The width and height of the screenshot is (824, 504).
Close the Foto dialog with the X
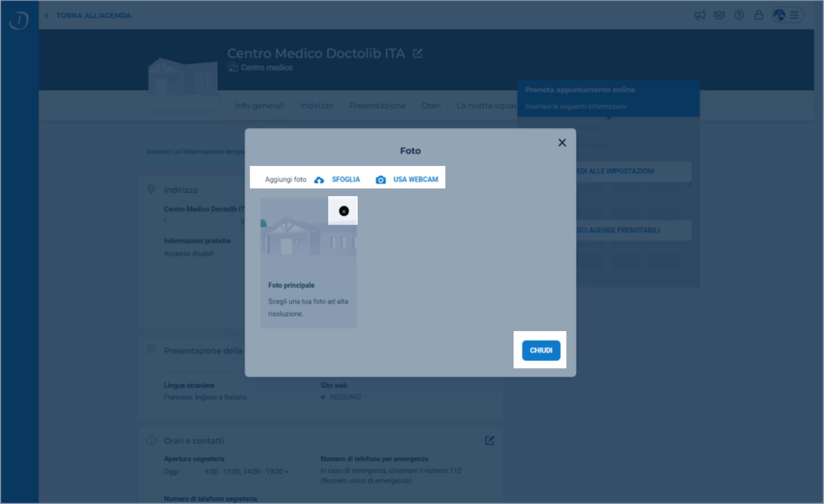pyautogui.click(x=562, y=143)
